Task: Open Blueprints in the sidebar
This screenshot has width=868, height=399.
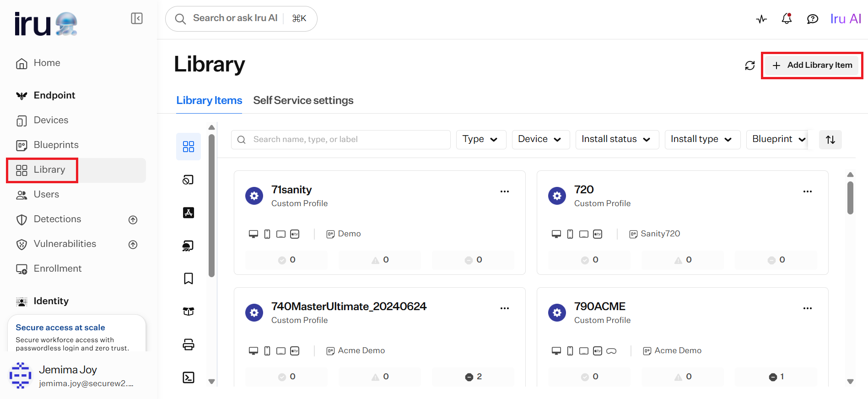Action: coord(56,145)
